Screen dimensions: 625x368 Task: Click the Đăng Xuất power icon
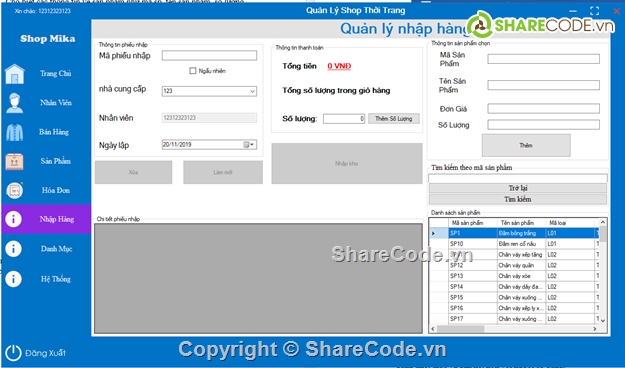pos(13,353)
